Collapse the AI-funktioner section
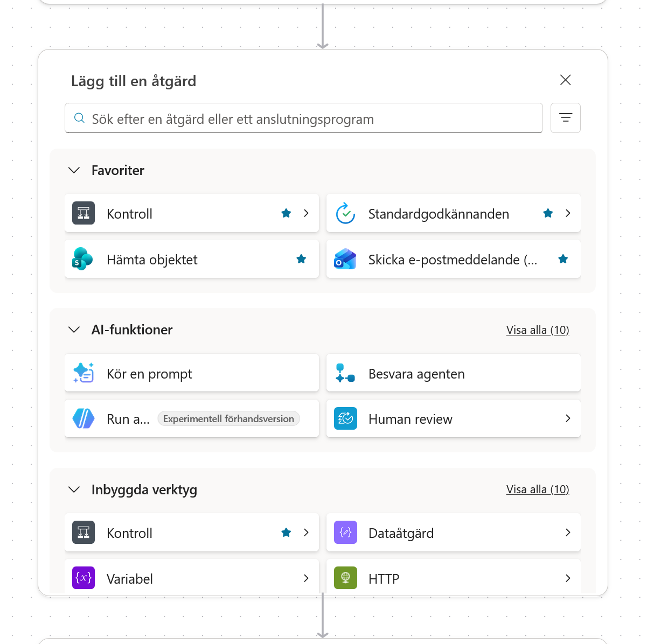Screen dimensions: 654x644 tap(74, 330)
